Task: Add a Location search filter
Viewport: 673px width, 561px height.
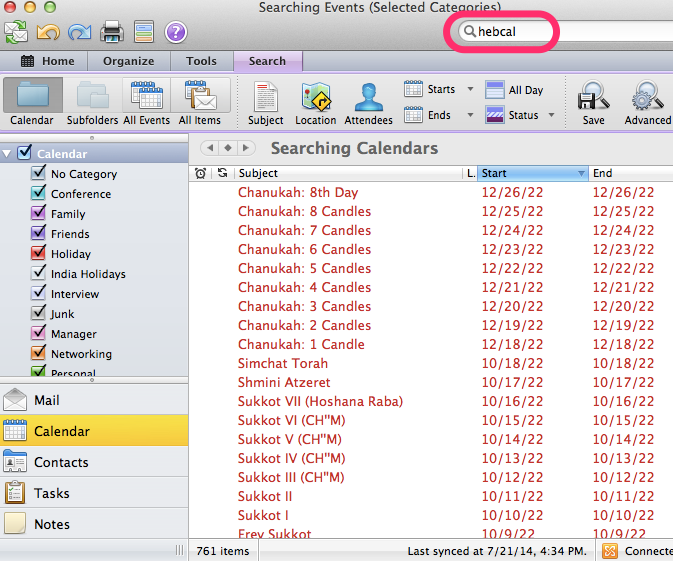Action: tap(315, 103)
